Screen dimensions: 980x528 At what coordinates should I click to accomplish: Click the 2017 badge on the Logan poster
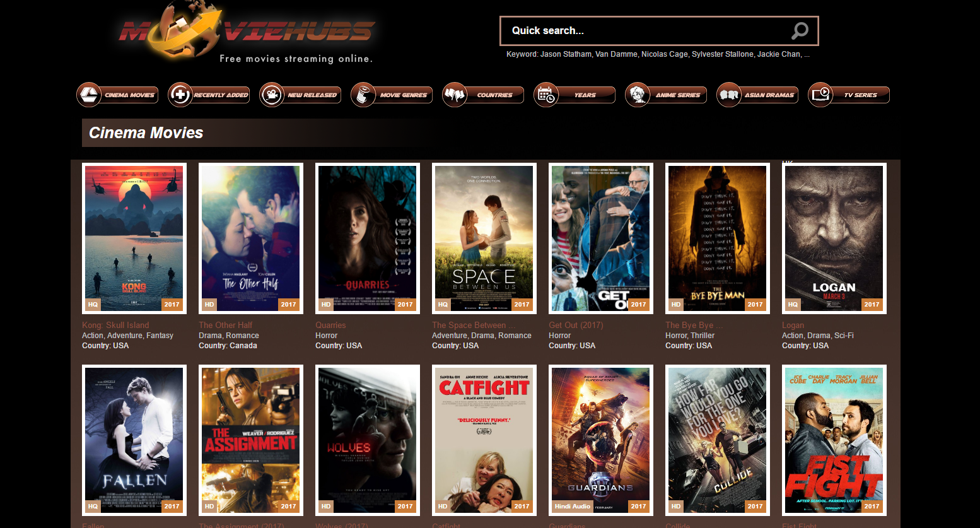point(872,304)
